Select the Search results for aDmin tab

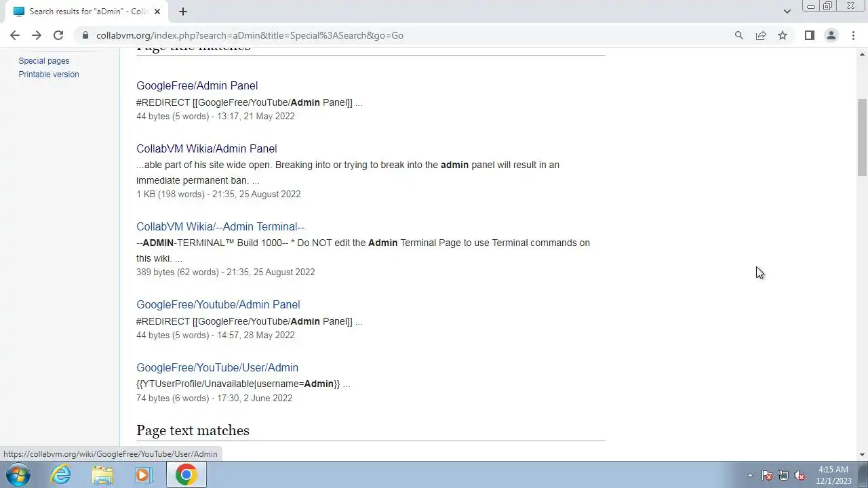tap(88, 12)
